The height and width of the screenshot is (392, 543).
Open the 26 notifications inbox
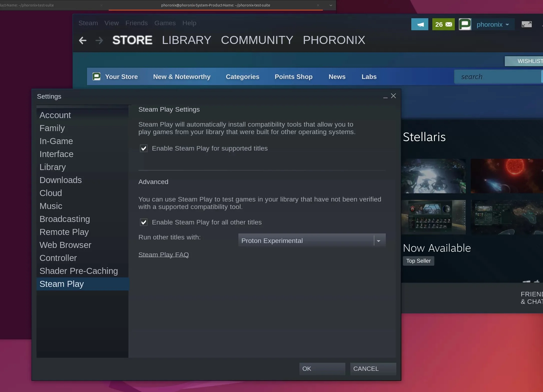(x=444, y=24)
